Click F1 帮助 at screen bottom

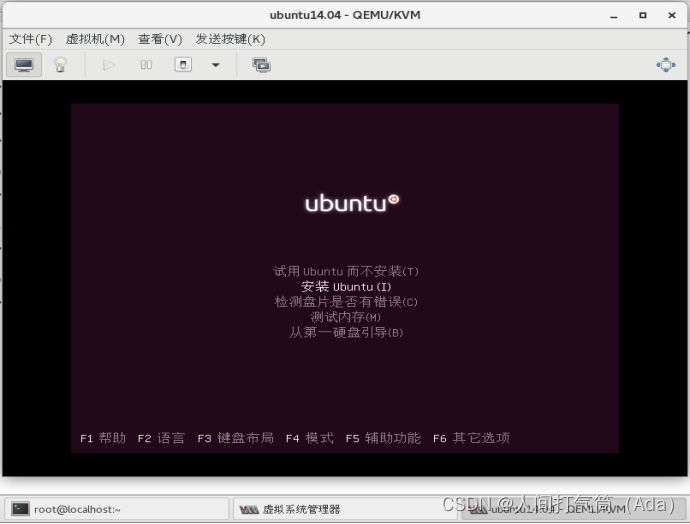tap(103, 438)
